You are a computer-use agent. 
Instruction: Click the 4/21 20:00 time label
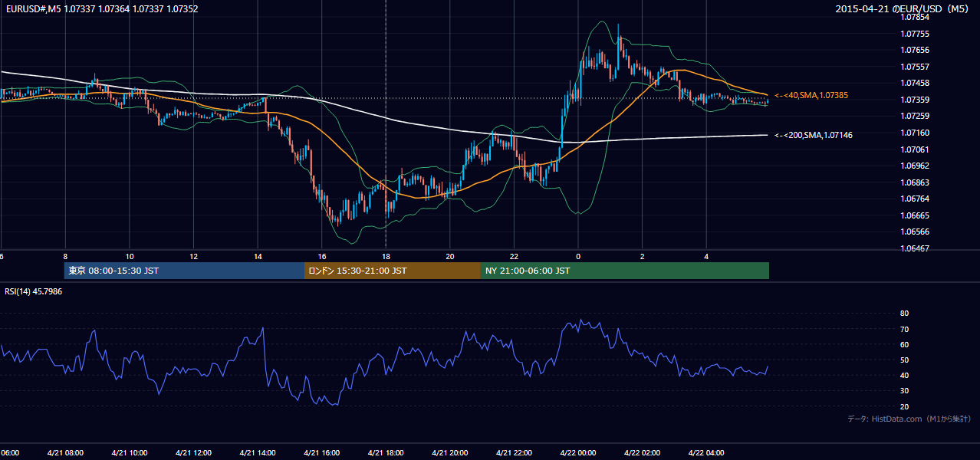tap(450, 453)
